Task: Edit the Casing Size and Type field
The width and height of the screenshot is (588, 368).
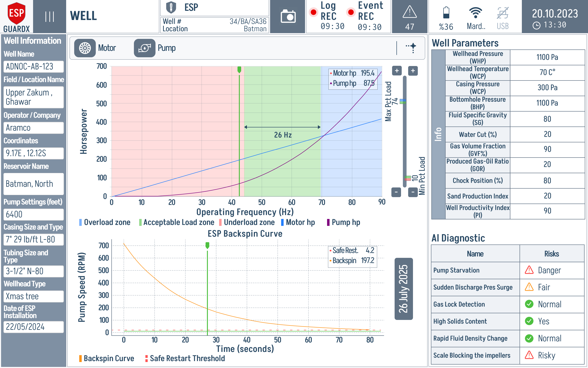Action: pos(34,239)
